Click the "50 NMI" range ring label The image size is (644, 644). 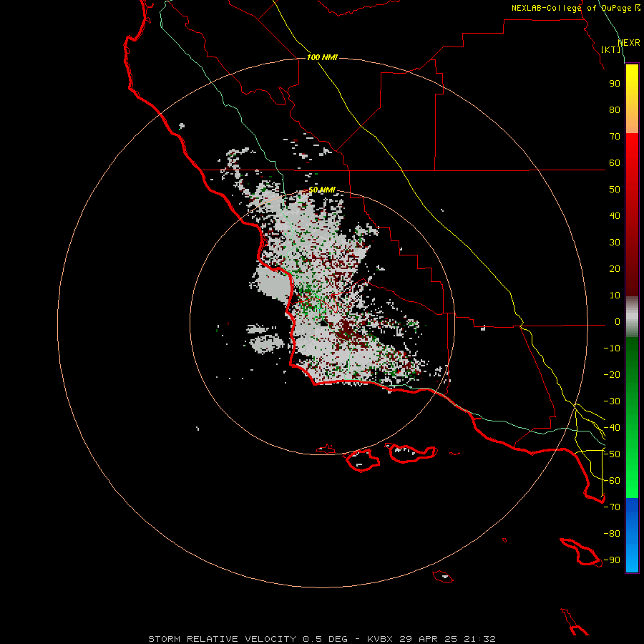coord(322,190)
